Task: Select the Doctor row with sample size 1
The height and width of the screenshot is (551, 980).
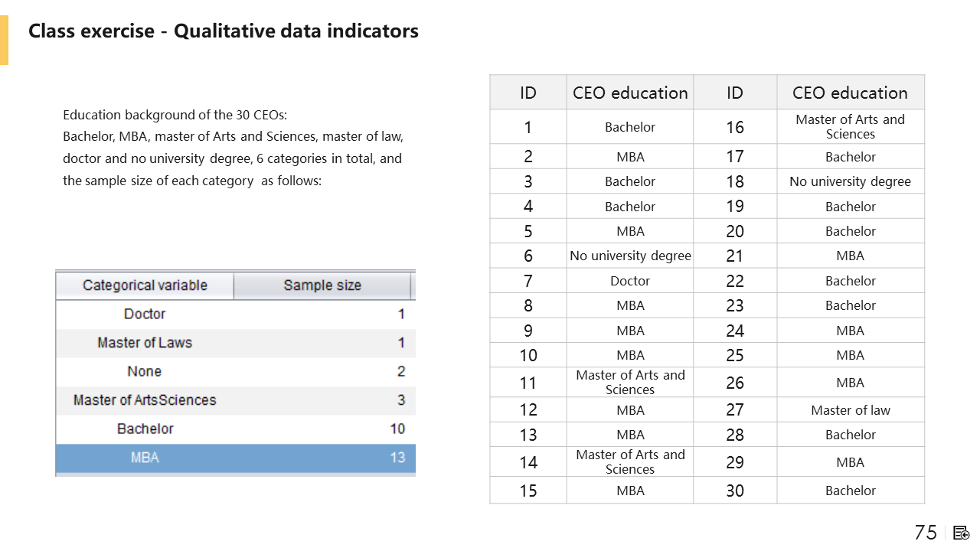Action: (x=236, y=314)
